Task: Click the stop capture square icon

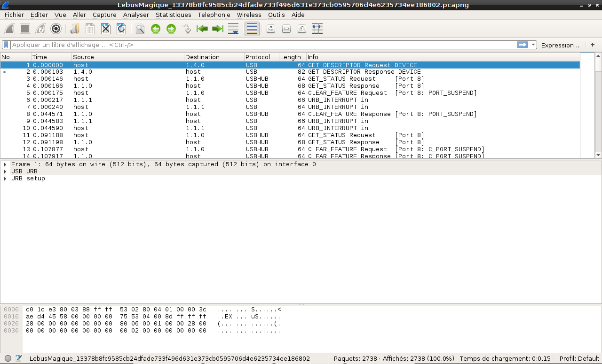Action: click(x=25, y=29)
